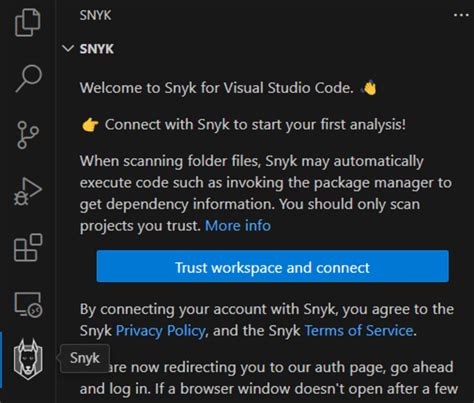Click the Snyk tooltip label
Image resolution: width=474 pixels, height=403 pixels.
point(85,358)
